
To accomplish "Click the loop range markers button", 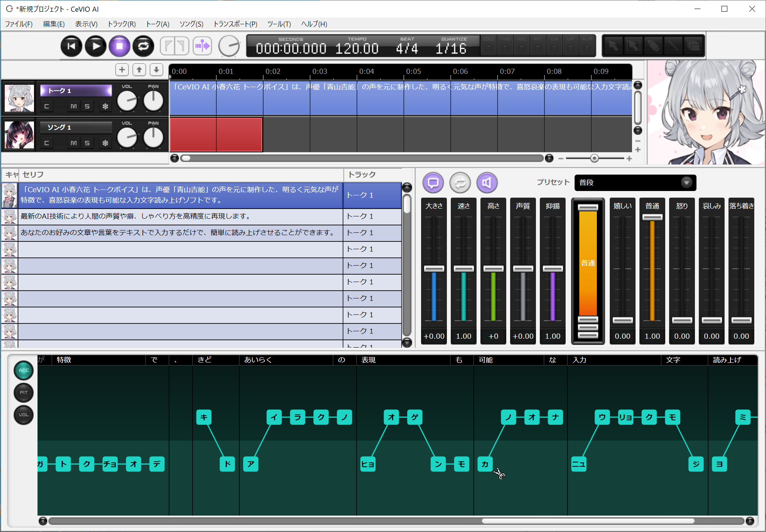I will click(175, 46).
